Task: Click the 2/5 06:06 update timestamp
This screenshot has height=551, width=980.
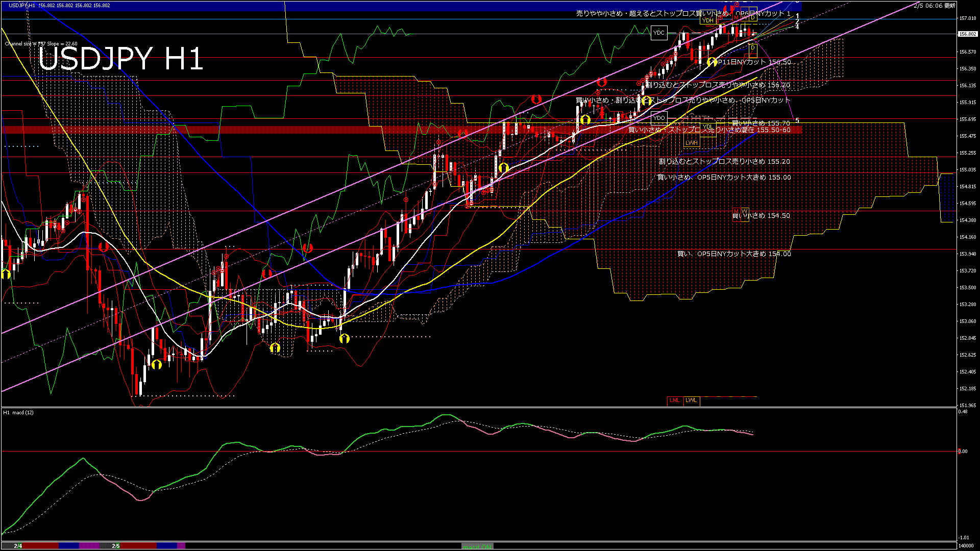Action: [x=935, y=6]
